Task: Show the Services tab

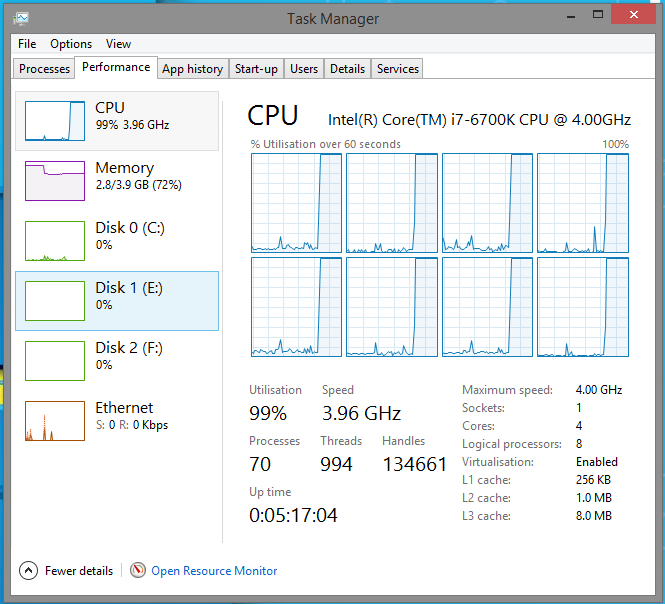Action: click(398, 69)
